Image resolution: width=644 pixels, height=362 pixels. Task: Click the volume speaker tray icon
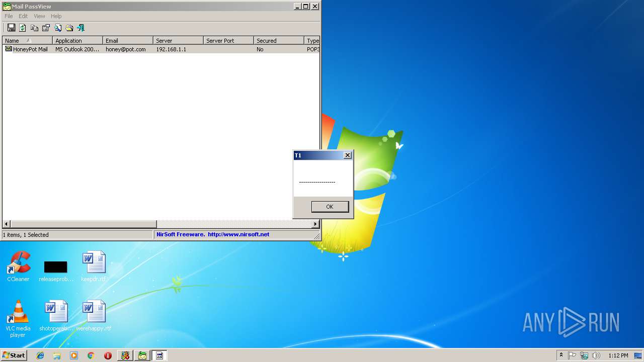pyautogui.click(x=596, y=355)
